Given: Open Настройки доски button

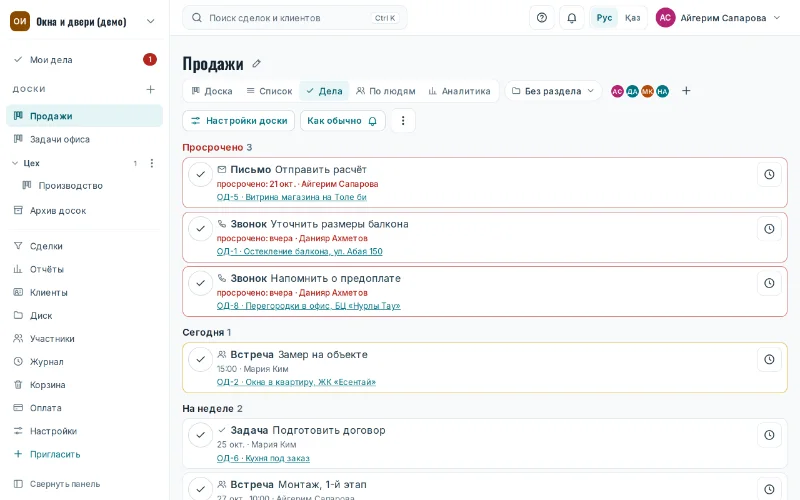Looking at the screenshot, I should [x=239, y=121].
